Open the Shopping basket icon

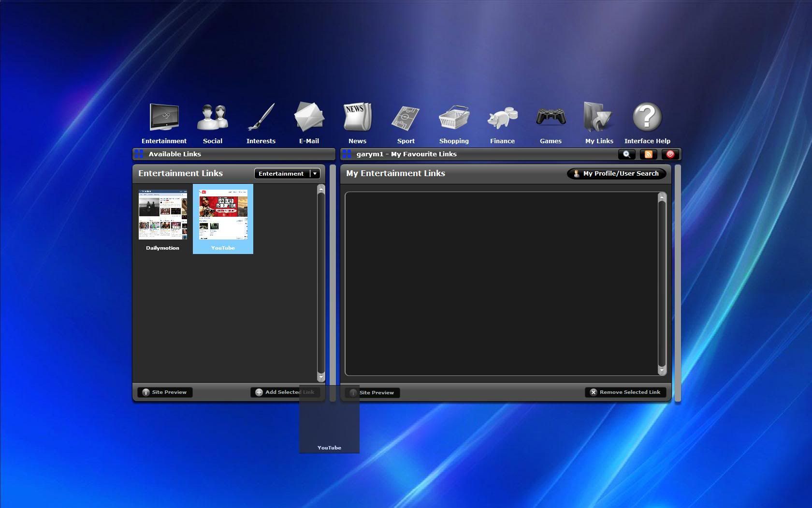point(454,117)
